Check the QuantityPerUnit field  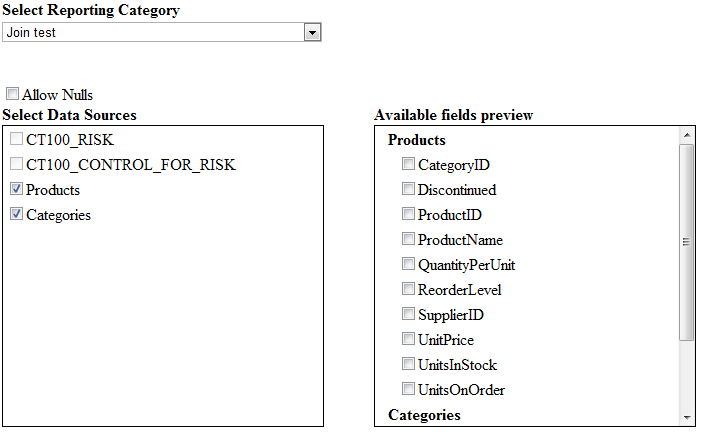[x=408, y=264]
